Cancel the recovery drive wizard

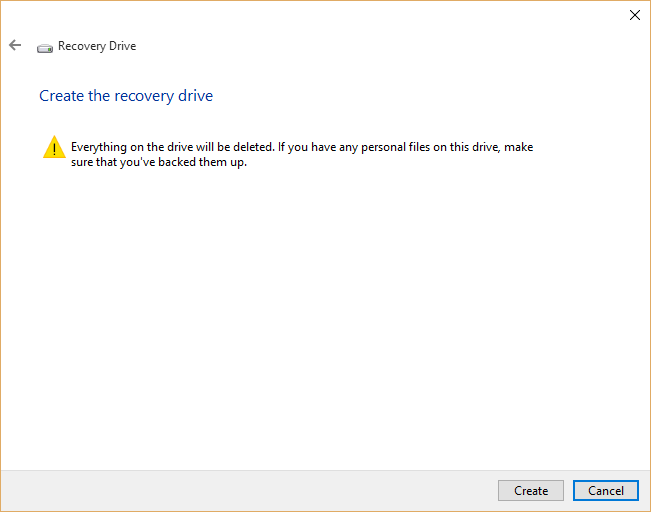click(x=606, y=490)
